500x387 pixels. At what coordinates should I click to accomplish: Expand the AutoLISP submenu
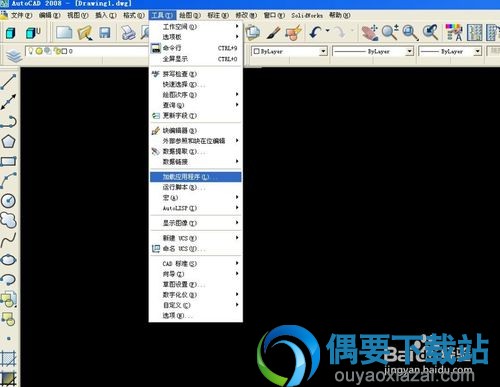click(x=196, y=208)
